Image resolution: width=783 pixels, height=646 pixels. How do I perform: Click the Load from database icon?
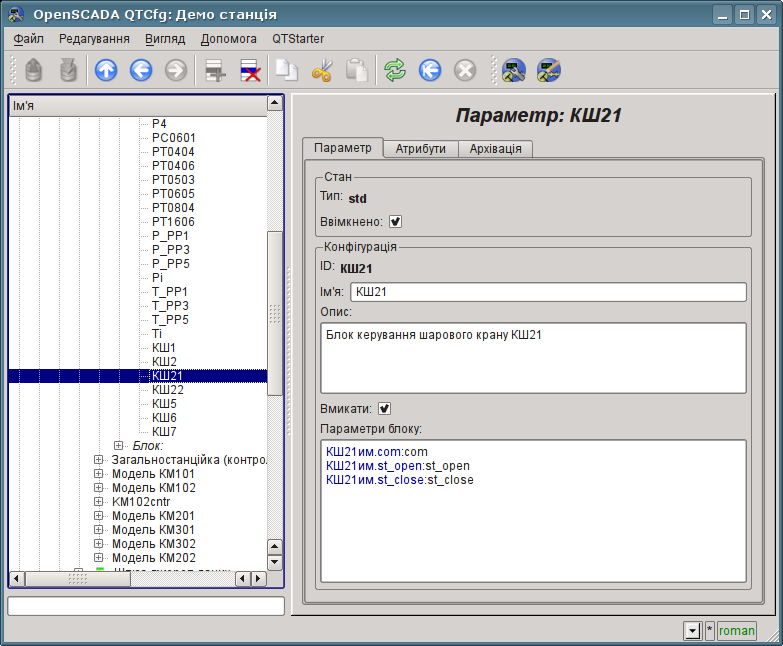(34, 70)
